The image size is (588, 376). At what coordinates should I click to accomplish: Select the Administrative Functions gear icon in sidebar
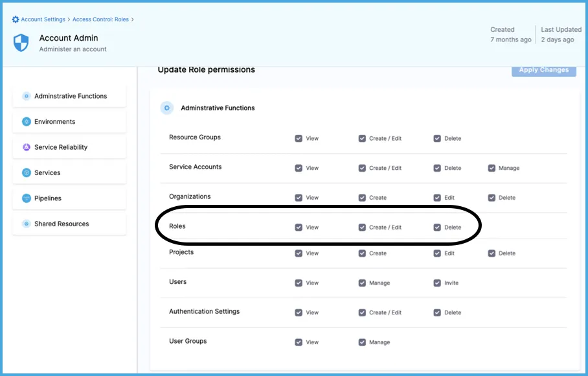click(25, 95)
